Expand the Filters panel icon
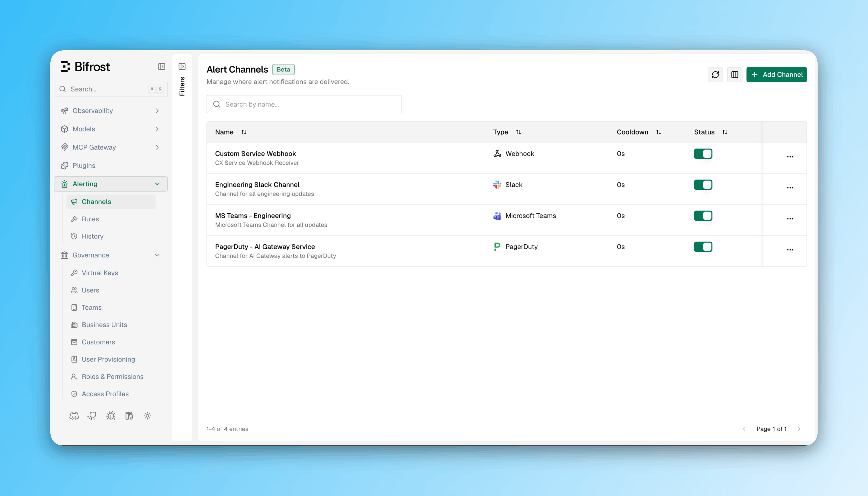This screenshot has width=868, height=496. (182, 66)
